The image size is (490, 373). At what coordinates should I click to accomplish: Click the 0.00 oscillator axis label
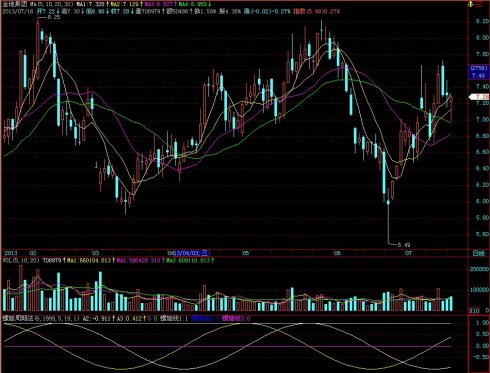pyautogui.click(x=482, y=346)
